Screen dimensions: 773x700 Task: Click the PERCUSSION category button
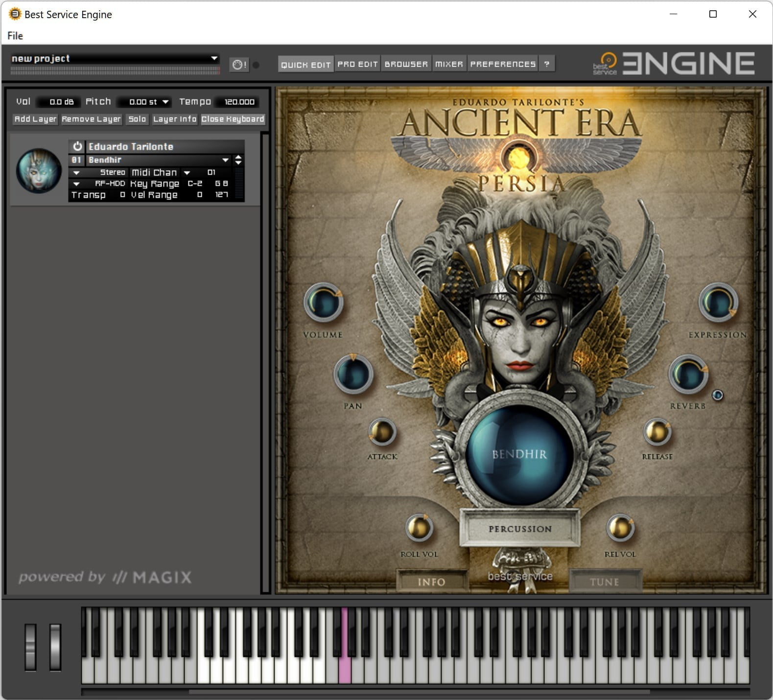[x=520, y=529]
